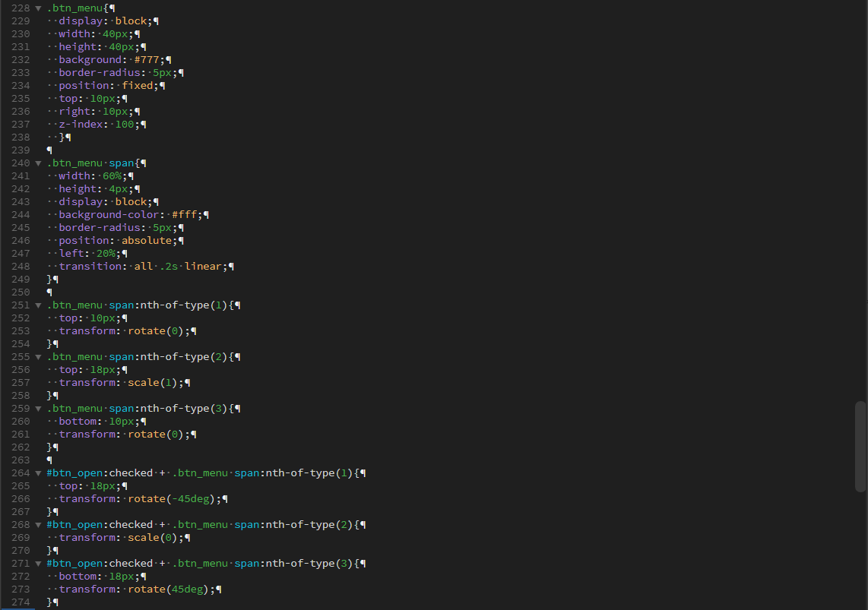Click line number 239 in the gutter
The image size is (868, 610).
click(21, 150)
